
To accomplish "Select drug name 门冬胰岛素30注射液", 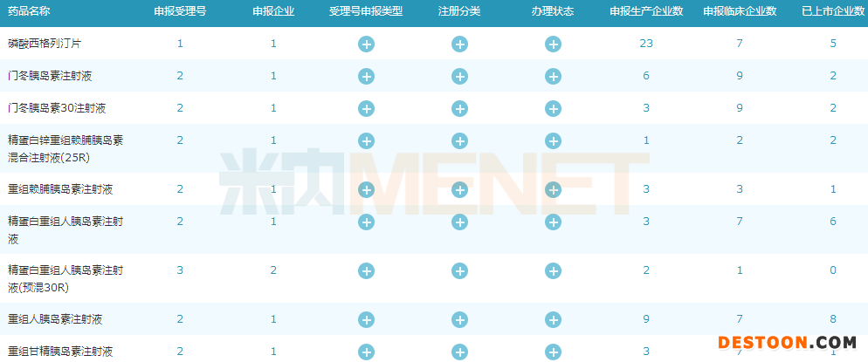I will coord(57,108).
